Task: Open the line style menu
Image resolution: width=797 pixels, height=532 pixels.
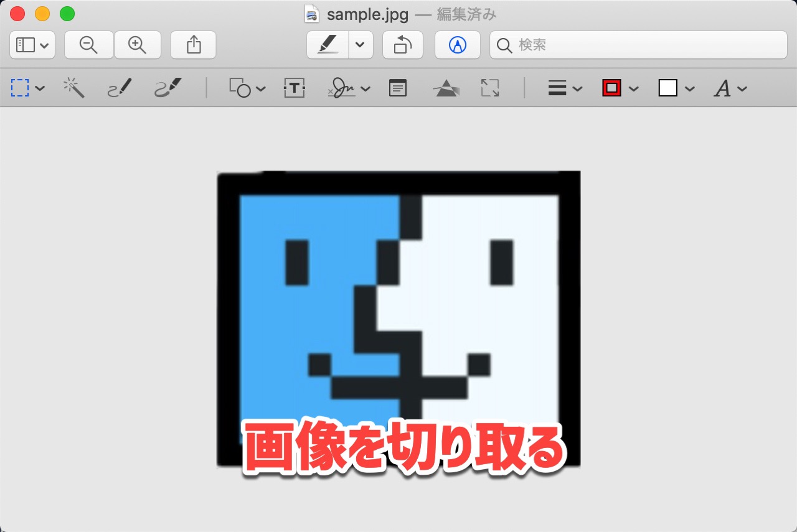Action: 565,88
